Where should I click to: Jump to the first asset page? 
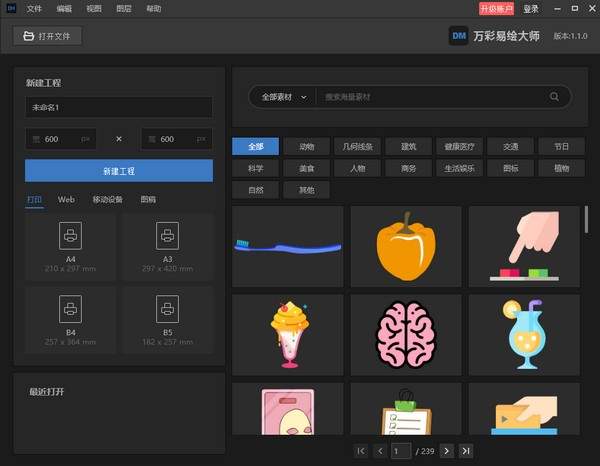click(x=361, y=451)
